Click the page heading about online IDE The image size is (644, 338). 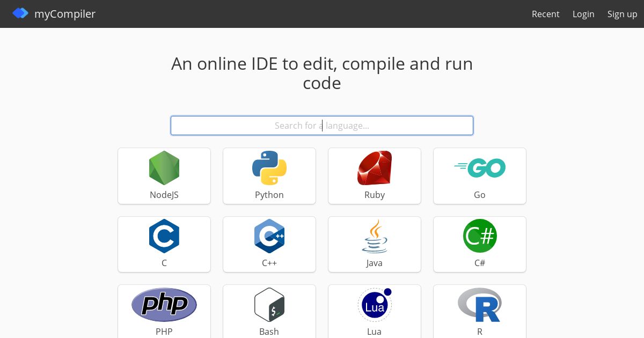coord(322,74)
